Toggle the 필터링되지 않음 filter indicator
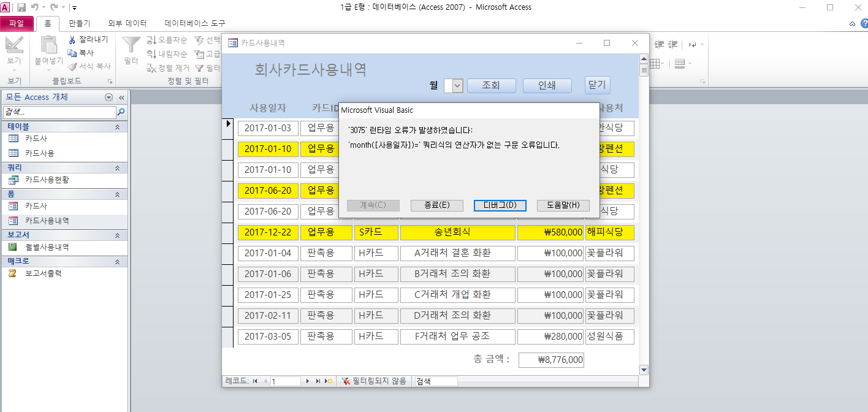Image resolution: width=868 pixels, height=412 pixels. 374,381
